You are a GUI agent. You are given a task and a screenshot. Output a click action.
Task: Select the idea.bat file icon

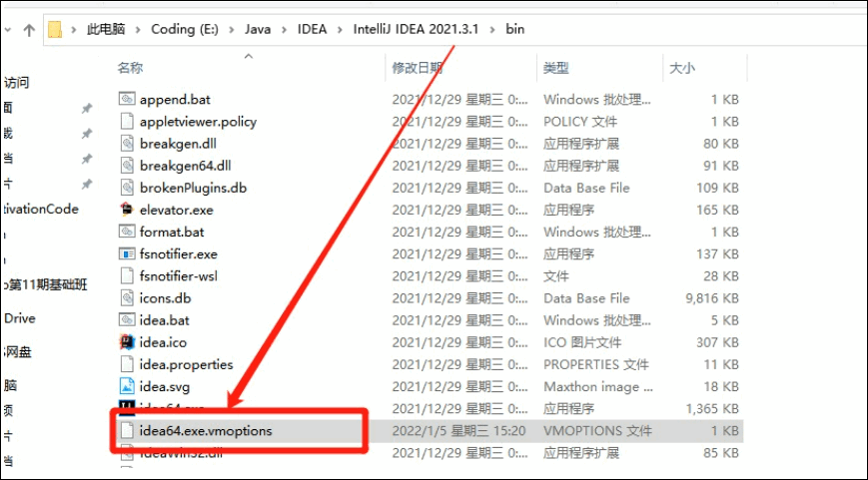(127, 320)
